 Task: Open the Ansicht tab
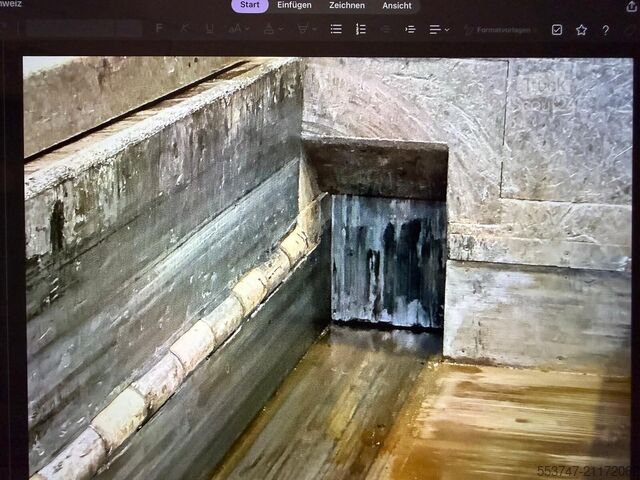pos(396,5)
